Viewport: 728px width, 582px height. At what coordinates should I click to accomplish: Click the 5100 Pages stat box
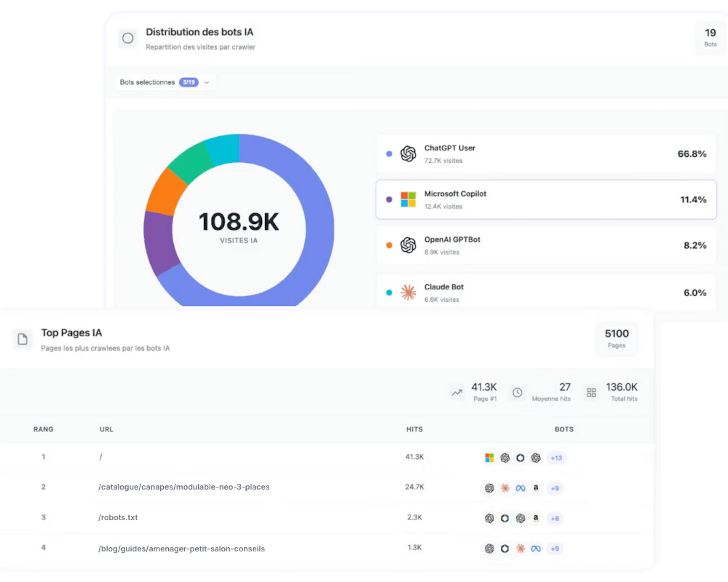click(x=617, y=338)
